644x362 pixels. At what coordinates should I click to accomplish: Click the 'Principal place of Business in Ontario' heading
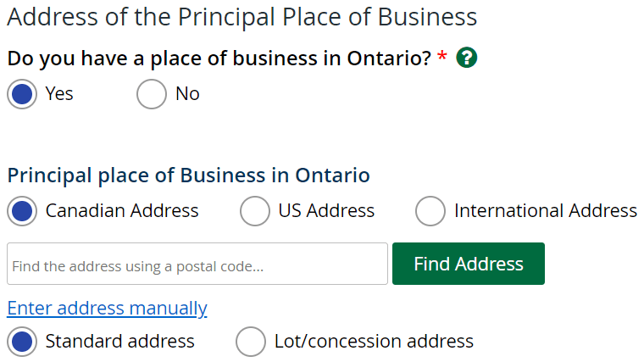coord(188,175)
